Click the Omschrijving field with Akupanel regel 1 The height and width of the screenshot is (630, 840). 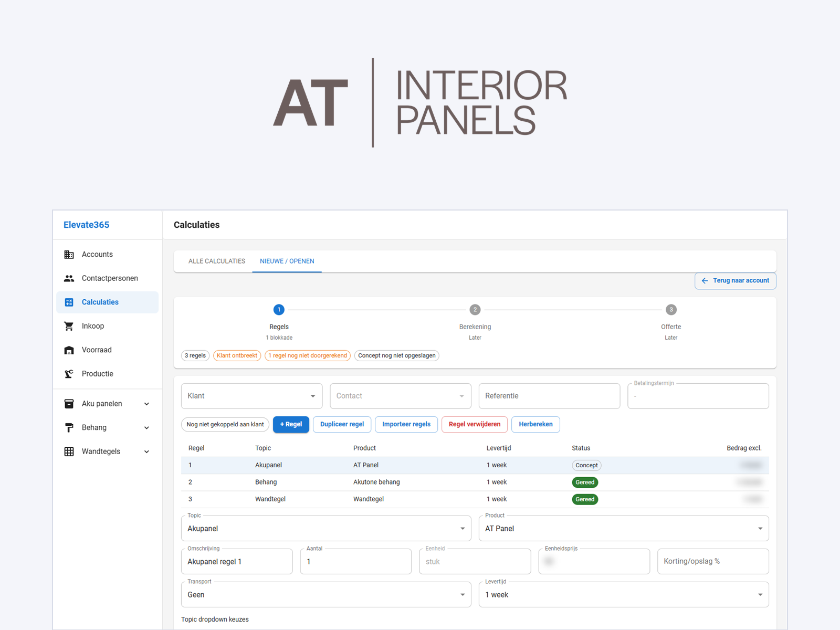point(237,562)
